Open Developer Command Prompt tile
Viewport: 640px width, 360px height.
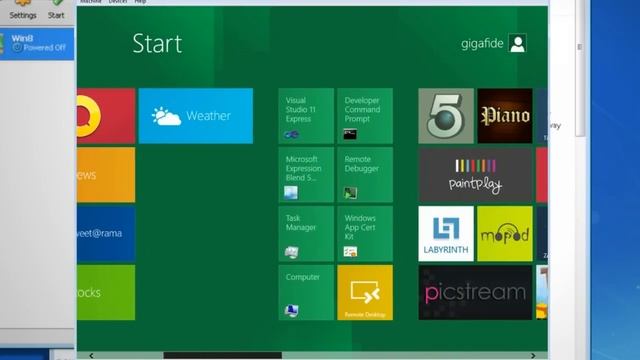(x=365, y=116)
